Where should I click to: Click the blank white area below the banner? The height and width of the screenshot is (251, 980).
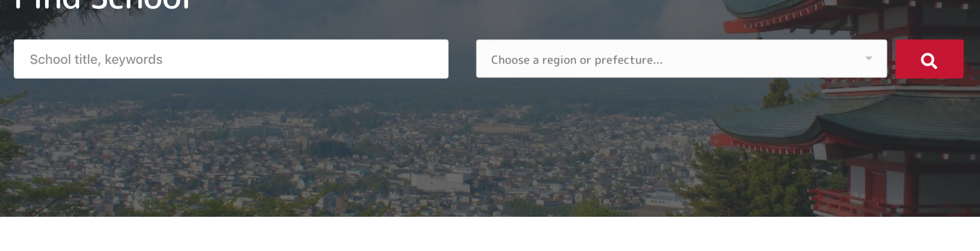pos(490,234)
